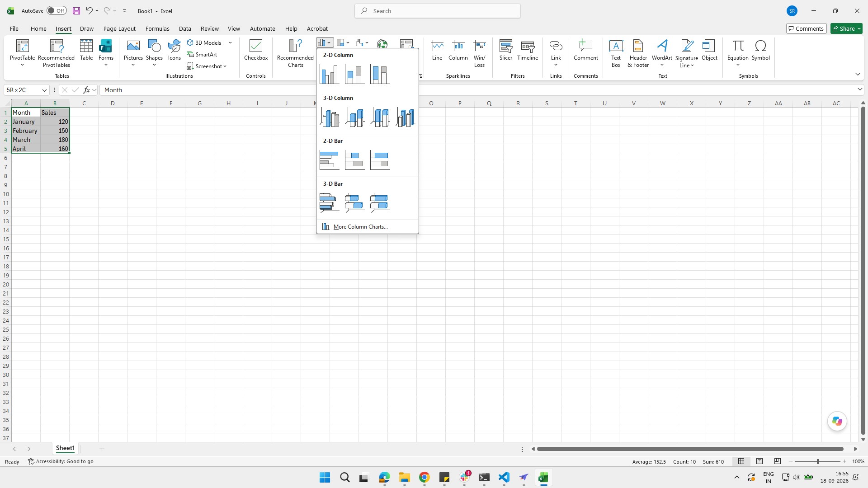Pick the 3-D 100% Stacked Bar chart

coord(380,203)
